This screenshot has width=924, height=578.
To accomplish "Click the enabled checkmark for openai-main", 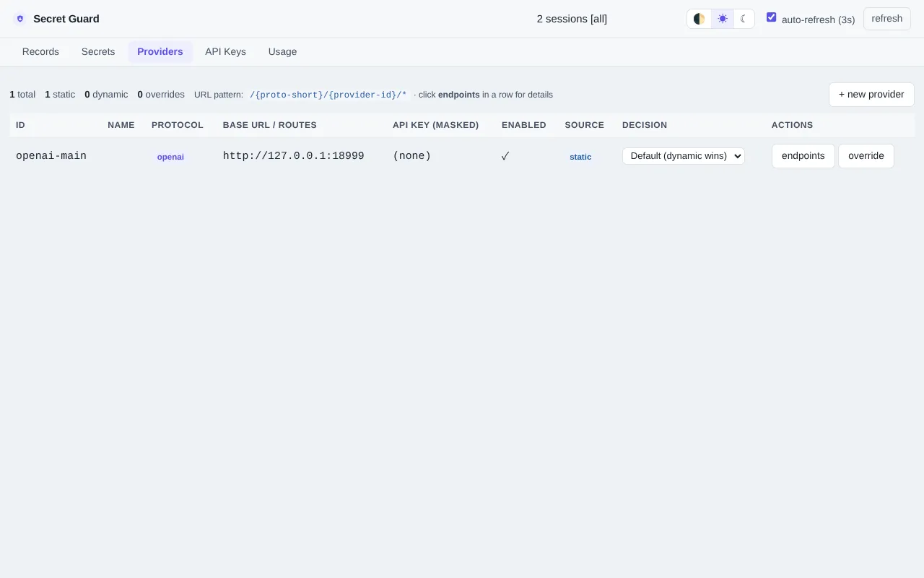I will point(505,156).
